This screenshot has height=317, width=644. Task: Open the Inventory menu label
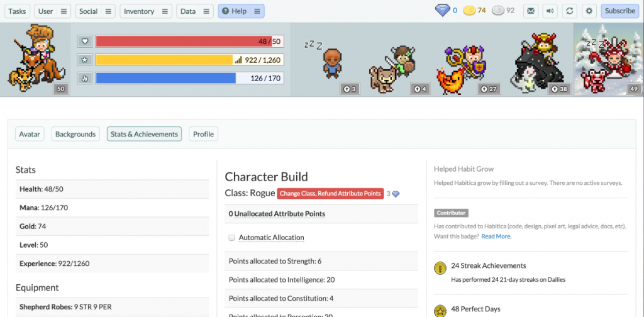139,11
